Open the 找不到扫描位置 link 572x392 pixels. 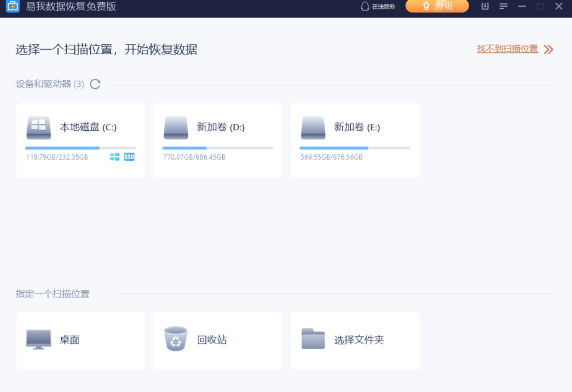508,49
